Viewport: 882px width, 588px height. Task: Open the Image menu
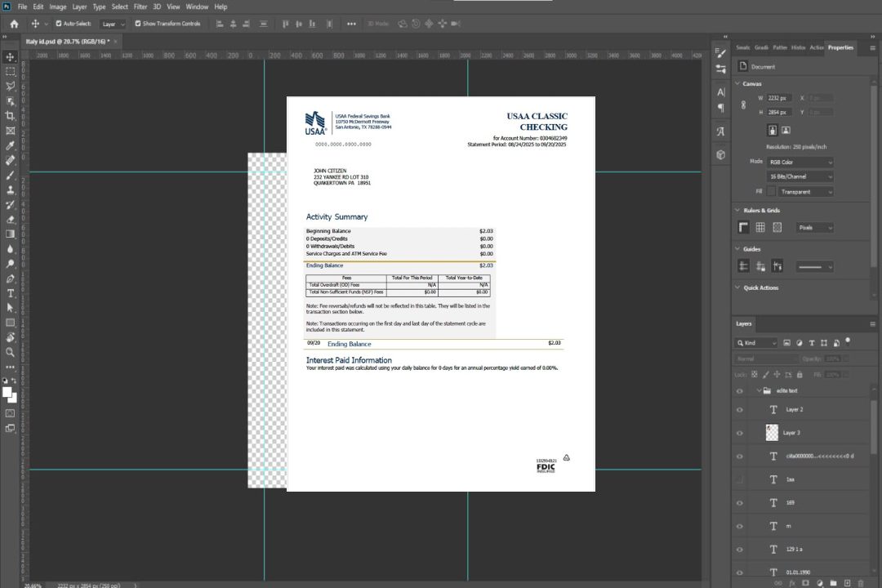coord(58,7)
